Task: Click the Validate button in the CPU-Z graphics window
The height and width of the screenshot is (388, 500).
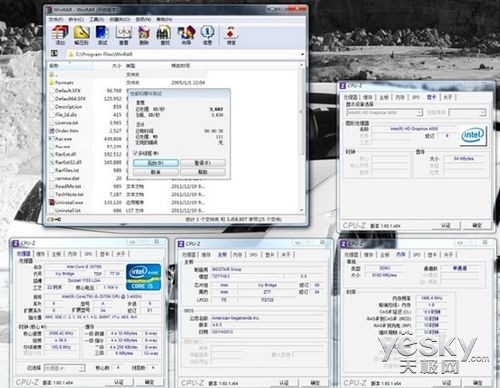Action: pyautogui.click(x=446, y=226)
